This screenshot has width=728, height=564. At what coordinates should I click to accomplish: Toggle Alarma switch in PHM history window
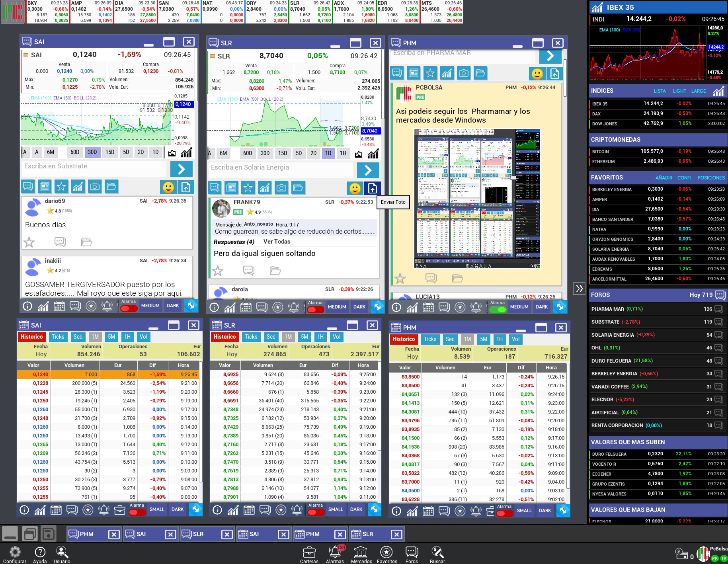[x=504, y=513]
